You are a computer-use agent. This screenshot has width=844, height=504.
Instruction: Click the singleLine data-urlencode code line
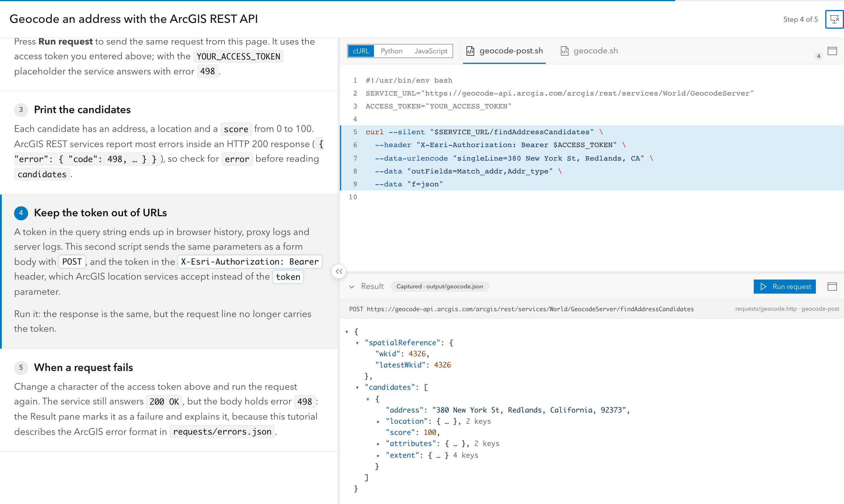(592, 158)
